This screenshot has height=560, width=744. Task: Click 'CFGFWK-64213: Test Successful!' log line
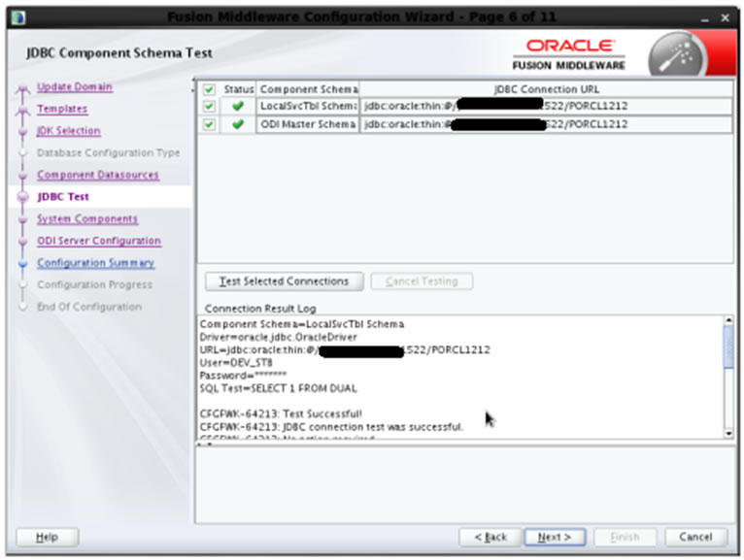pyautogui.click(x=281, y=414)
